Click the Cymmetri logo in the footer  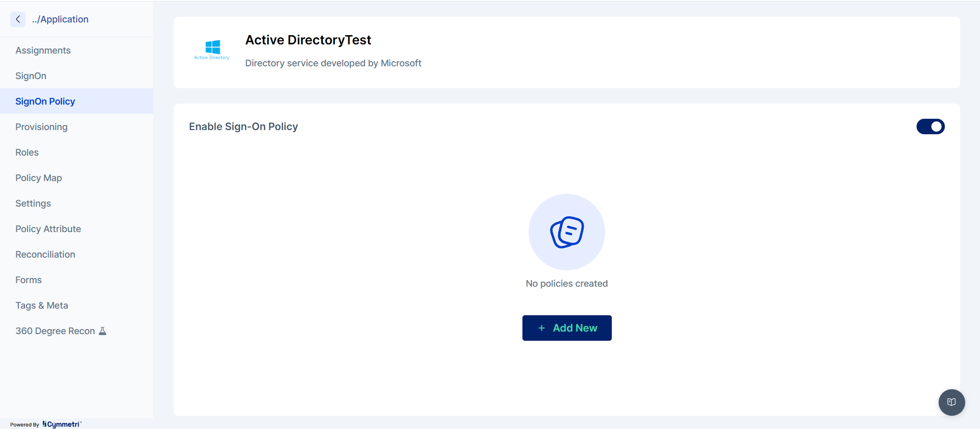pyautogui.click(x=61, y=424)
